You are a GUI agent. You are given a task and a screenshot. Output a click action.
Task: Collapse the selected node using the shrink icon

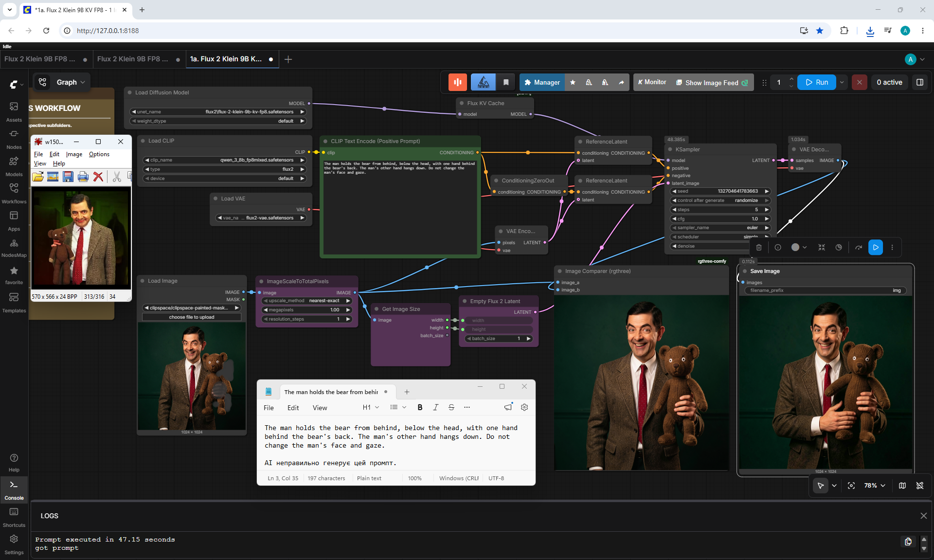pos(822,247)
